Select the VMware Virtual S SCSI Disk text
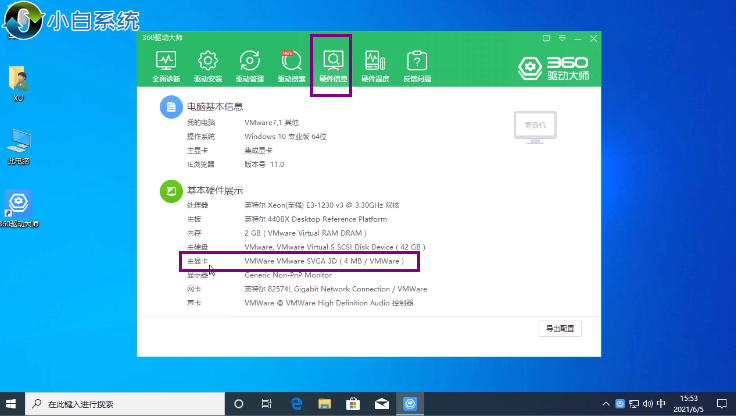 (335, 247)
